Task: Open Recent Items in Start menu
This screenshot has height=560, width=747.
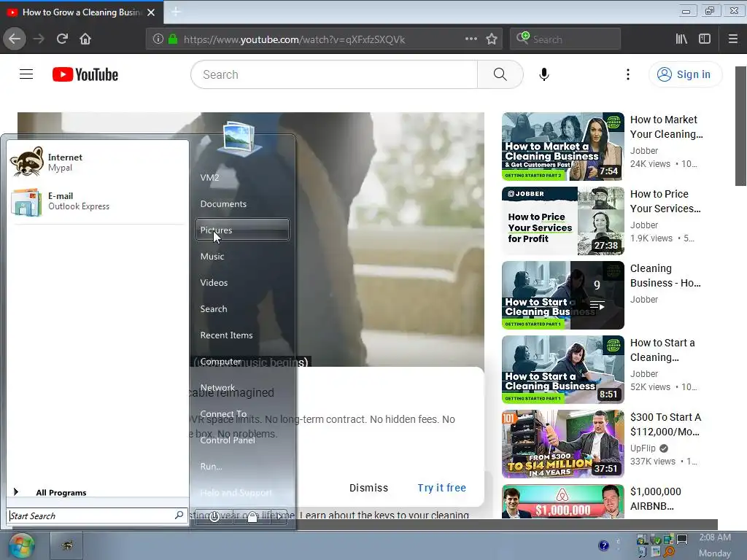Action: tap(241, 335)
